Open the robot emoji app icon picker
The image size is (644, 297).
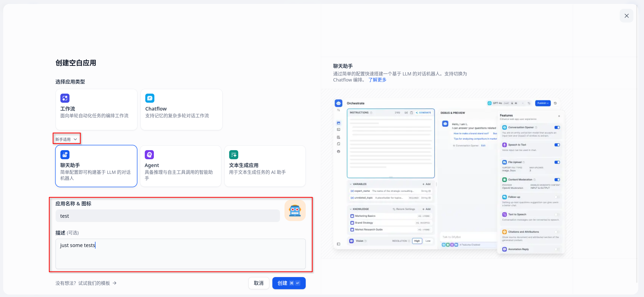(x=295, y=211)
